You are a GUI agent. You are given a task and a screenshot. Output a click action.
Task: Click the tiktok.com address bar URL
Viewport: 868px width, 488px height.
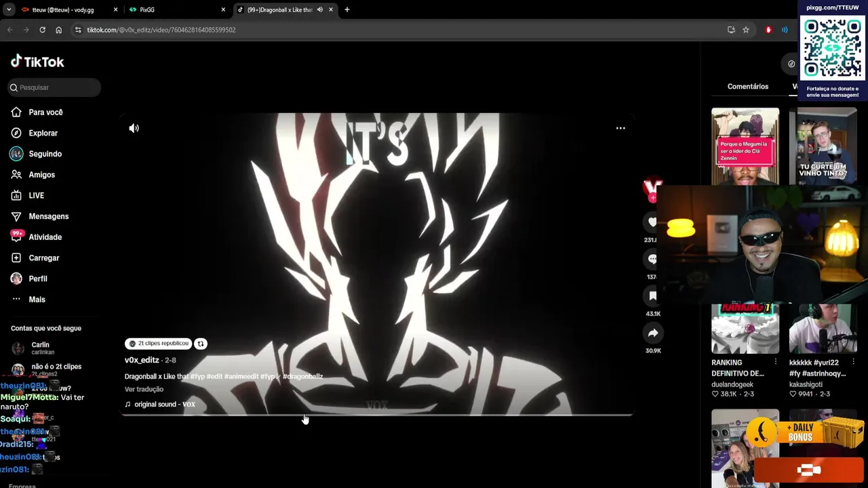pyautogui.click(x=161, y=30)
